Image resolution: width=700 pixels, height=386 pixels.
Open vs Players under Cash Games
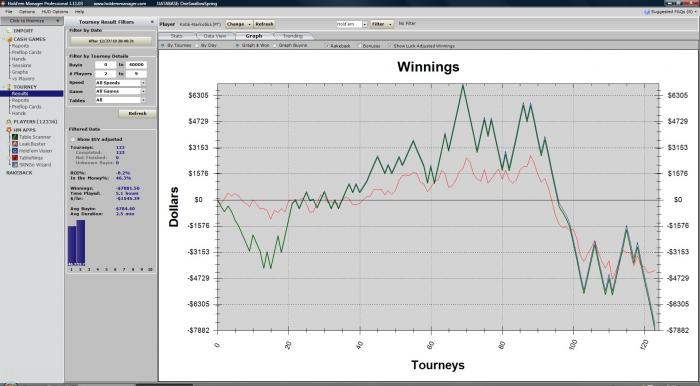(23, 79)
